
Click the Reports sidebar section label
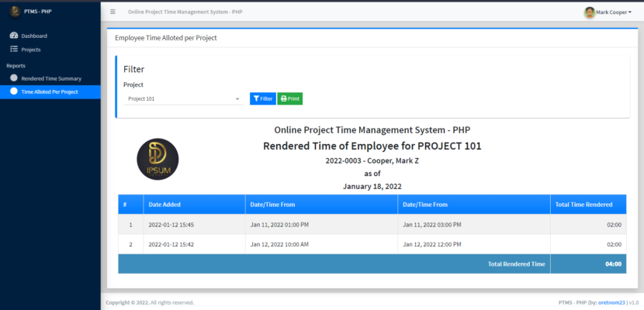(x=16, y=66)
